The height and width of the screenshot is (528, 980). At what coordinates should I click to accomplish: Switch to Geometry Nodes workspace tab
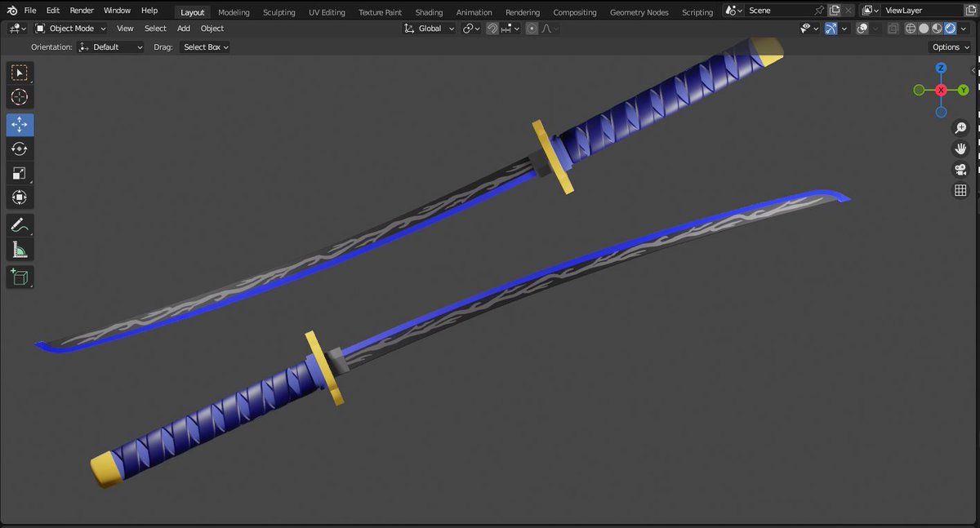639,12
